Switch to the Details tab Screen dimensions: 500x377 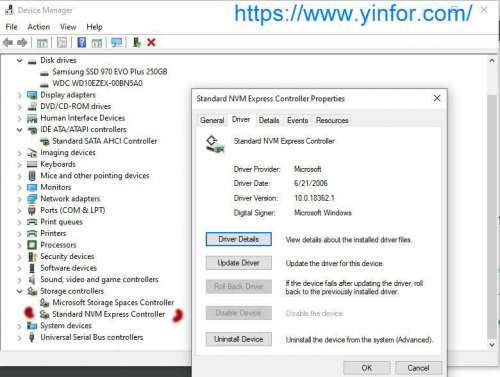269,120
